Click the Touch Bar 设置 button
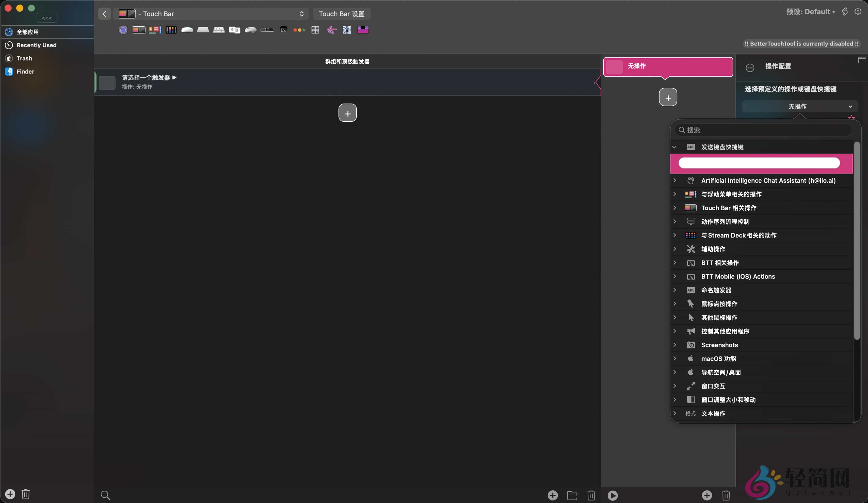The image size is (868, 503). pos(341,14)
